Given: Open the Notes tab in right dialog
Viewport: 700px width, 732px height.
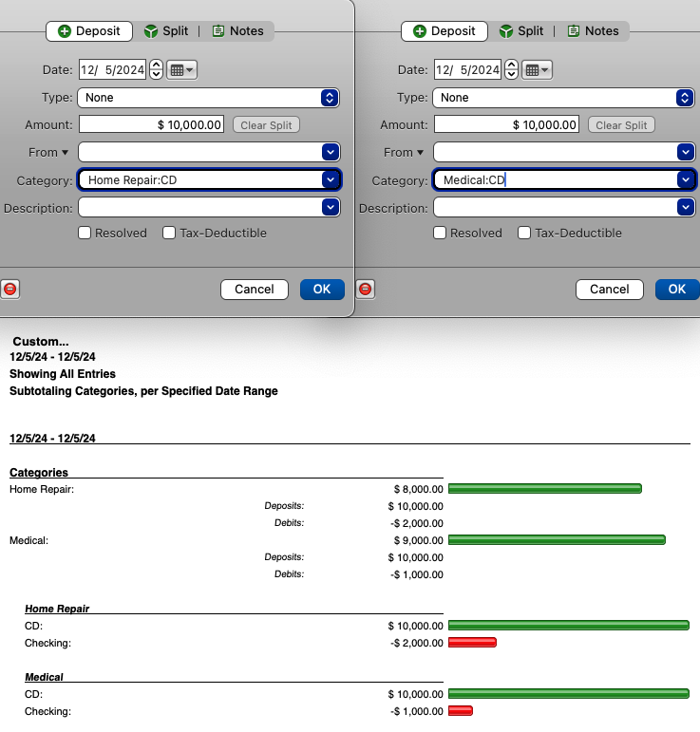Looking at the screenshot, I should pos(593,31).
